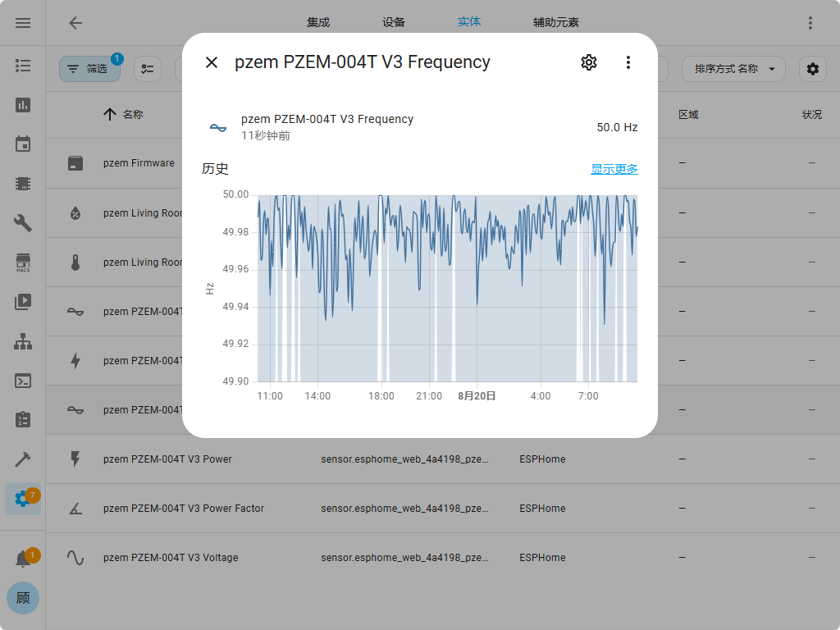Toggle the 筛选 filter panel
Screen dimensions: 840x630
click(x=89, y=69)
